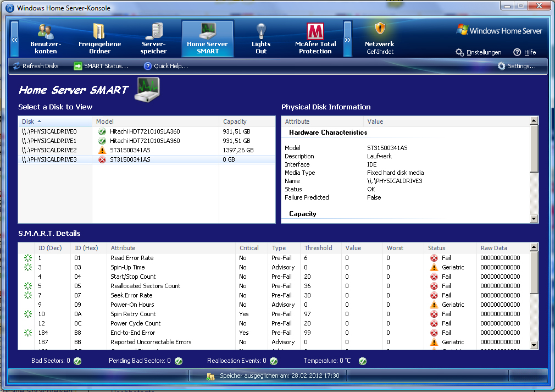Click the Fail icon for Spin Retry Count
555x392 pixels.
(434, 314)
